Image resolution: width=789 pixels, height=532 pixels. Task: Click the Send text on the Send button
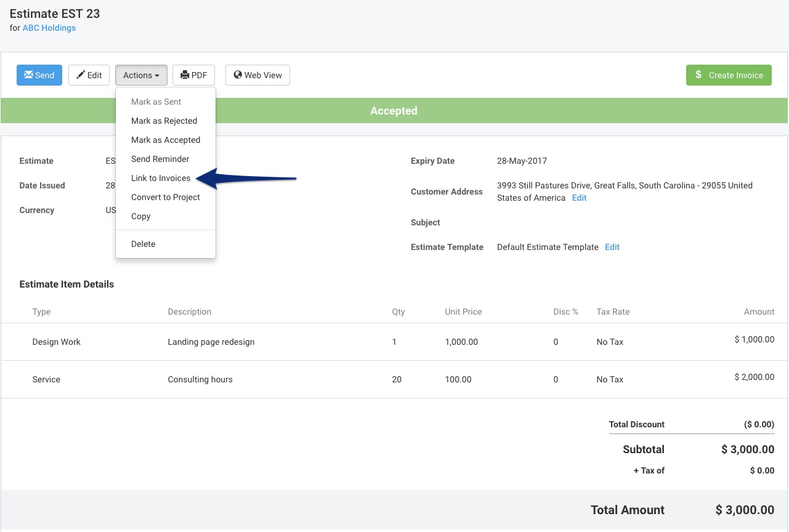45,75
